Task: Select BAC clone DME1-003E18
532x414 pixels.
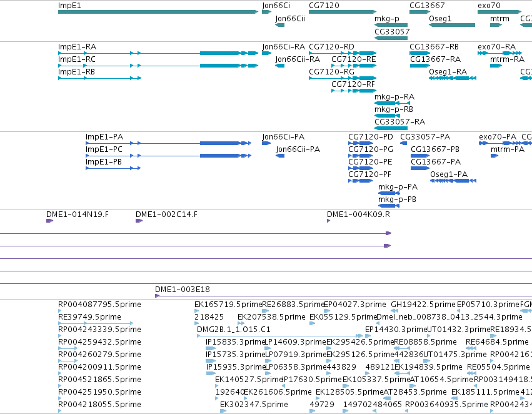Action: pos(343,296)
